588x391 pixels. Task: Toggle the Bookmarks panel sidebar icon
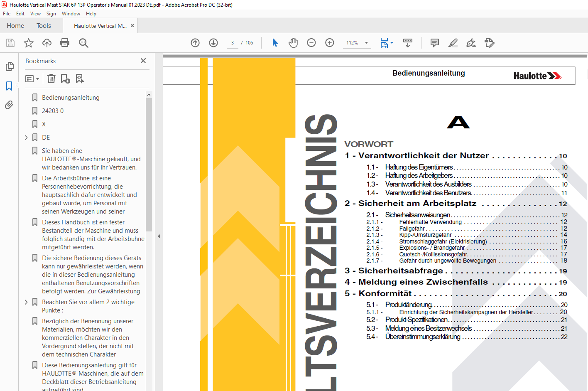pyautogui.click(x=9, y=86)
